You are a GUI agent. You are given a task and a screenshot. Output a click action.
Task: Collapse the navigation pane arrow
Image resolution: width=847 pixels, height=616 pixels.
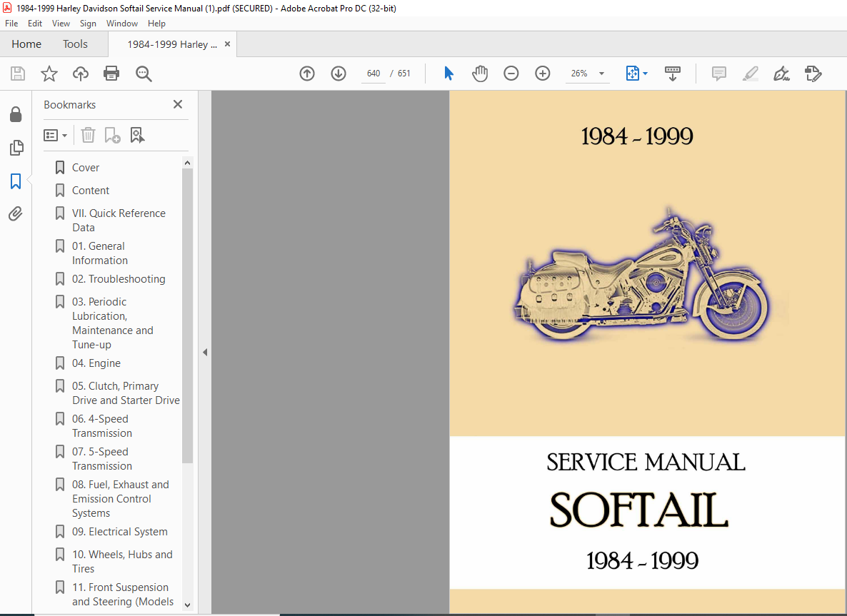click(x=205, y=353)
